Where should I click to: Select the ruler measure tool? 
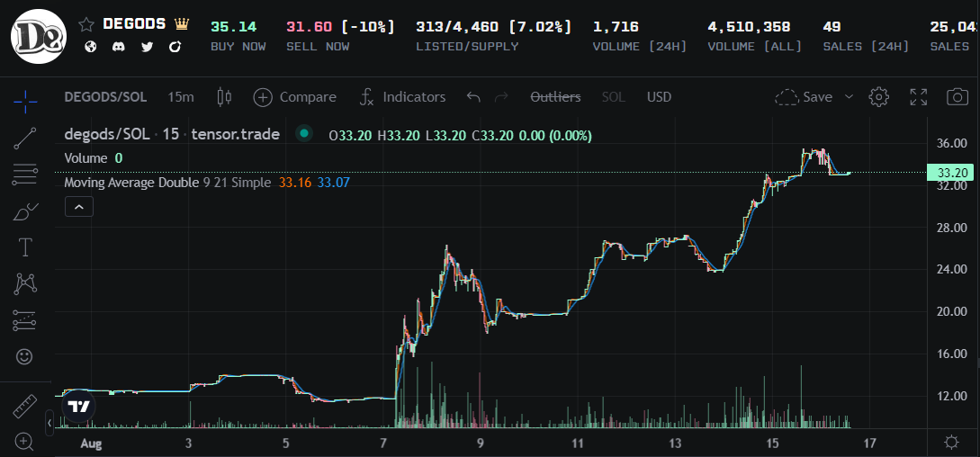pyautogui.click(x=25, y=407)
